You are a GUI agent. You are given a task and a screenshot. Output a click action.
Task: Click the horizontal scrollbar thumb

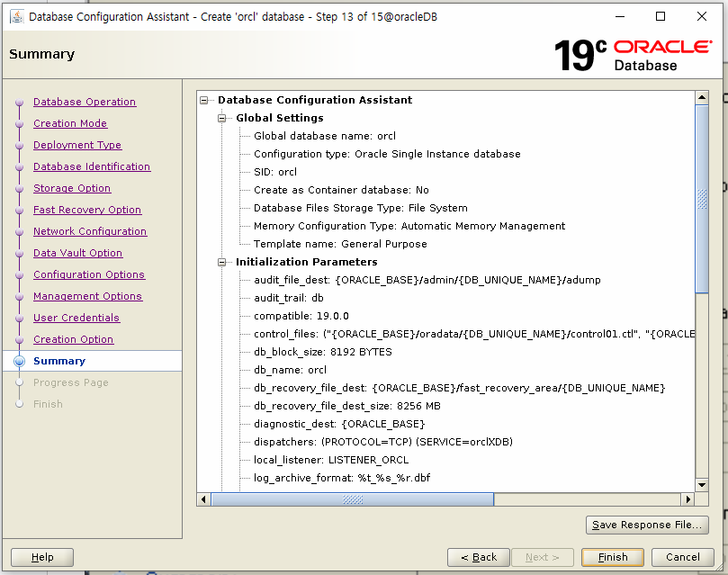[353, 499]
